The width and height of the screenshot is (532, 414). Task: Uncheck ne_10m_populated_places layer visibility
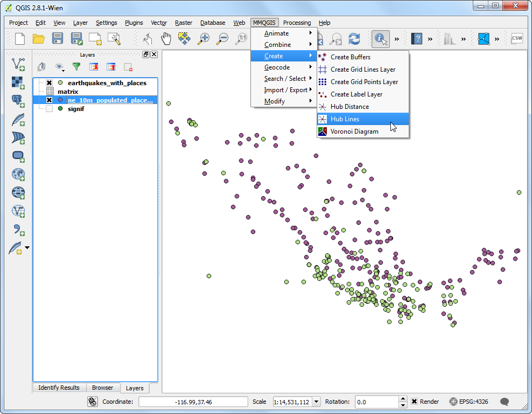click(49, 100)
